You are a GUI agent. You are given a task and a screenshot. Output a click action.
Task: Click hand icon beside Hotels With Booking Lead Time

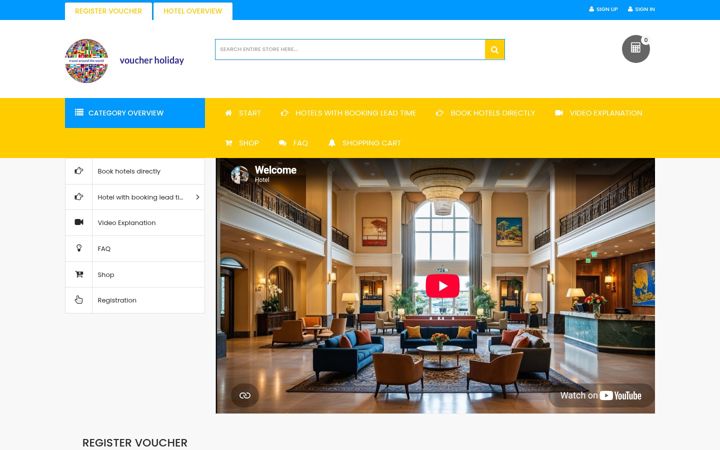(285, 113)
